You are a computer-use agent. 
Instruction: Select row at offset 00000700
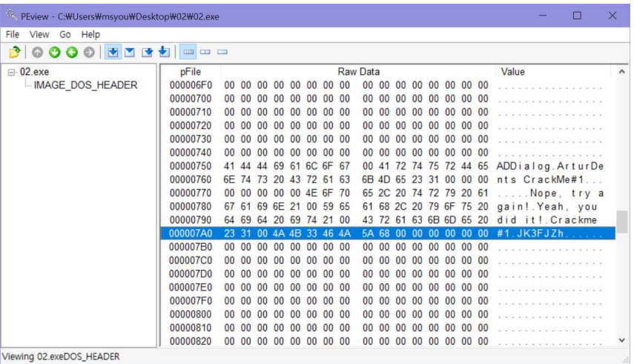[x=388, y=99]
